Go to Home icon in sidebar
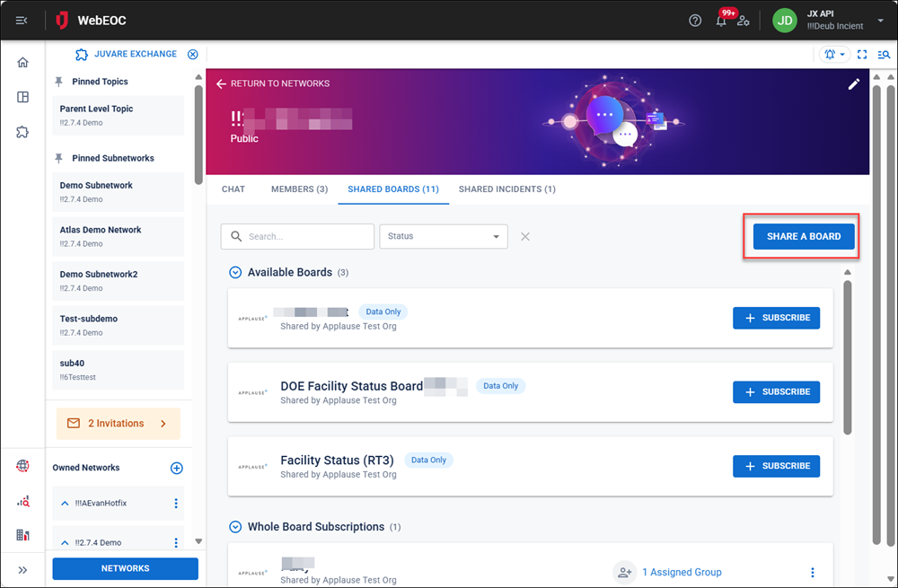 point(23,62)
